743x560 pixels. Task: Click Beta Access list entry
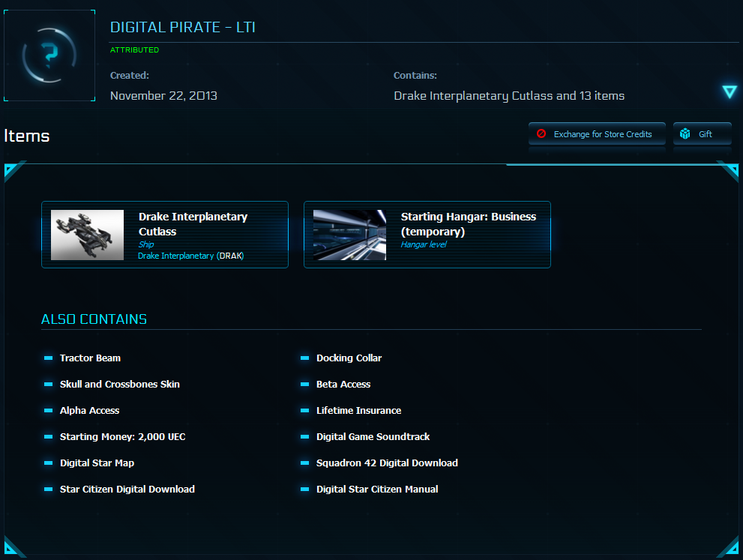coord(343,385)
